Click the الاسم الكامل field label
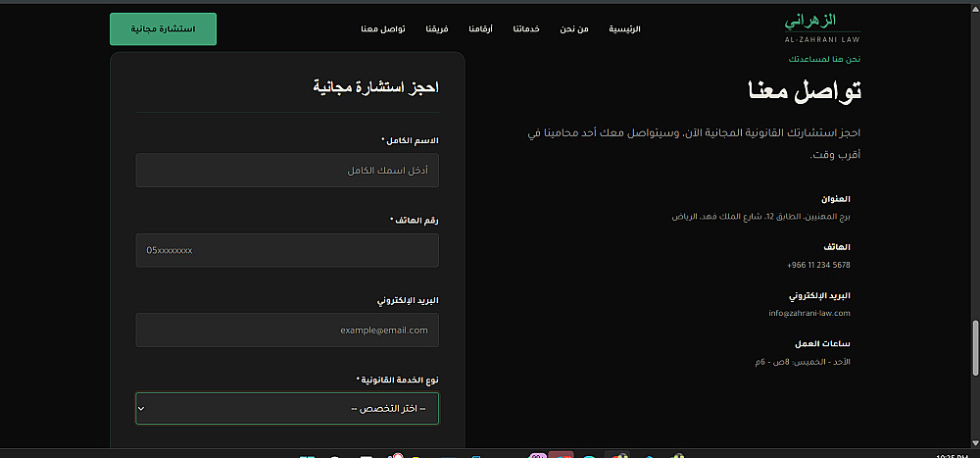980x458 pixels. click(410, 141)
